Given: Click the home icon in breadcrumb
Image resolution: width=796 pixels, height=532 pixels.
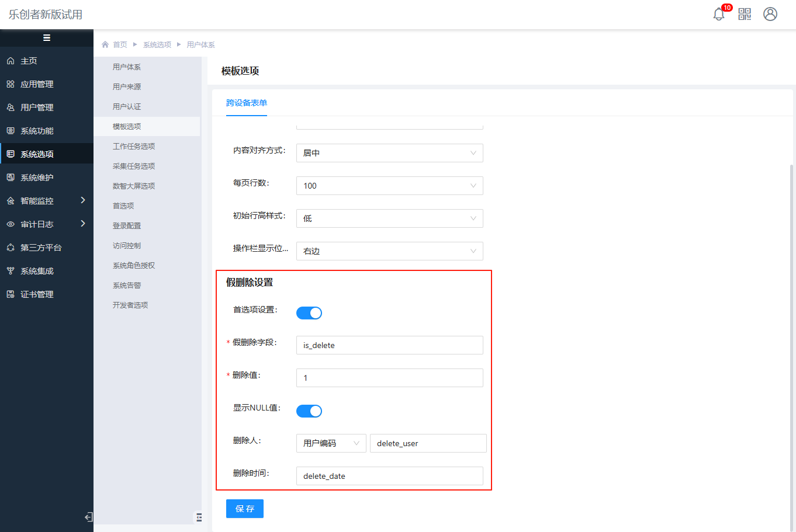Looking at the screenshot, I should [x=105, y=44].
